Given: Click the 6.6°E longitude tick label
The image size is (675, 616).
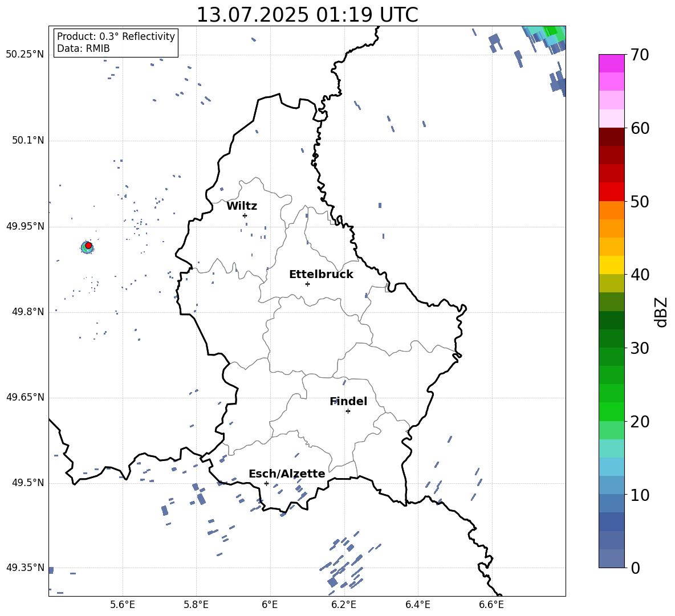Looking at the screenshot, I should [x=491, y=605].
